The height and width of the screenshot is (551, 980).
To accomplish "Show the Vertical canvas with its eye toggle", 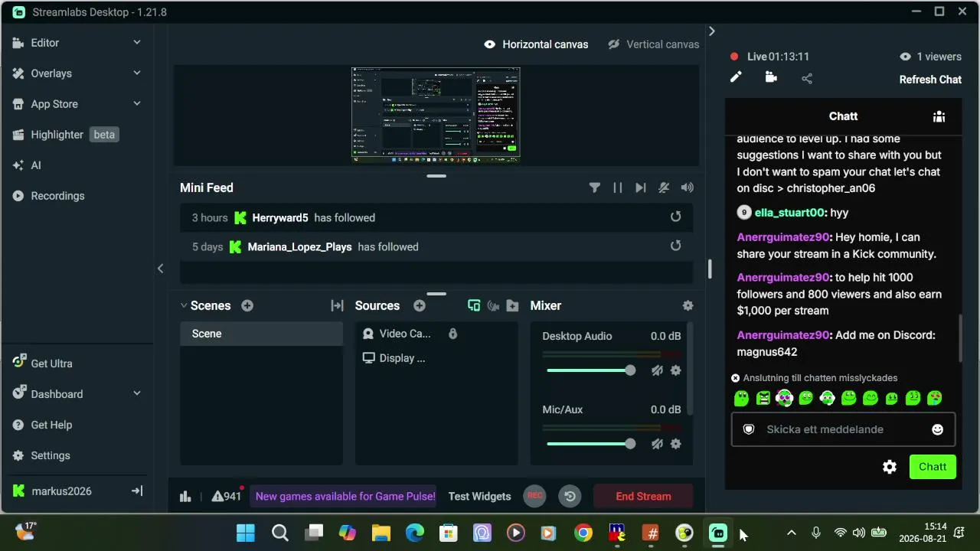I will click(x=613, y=44).
